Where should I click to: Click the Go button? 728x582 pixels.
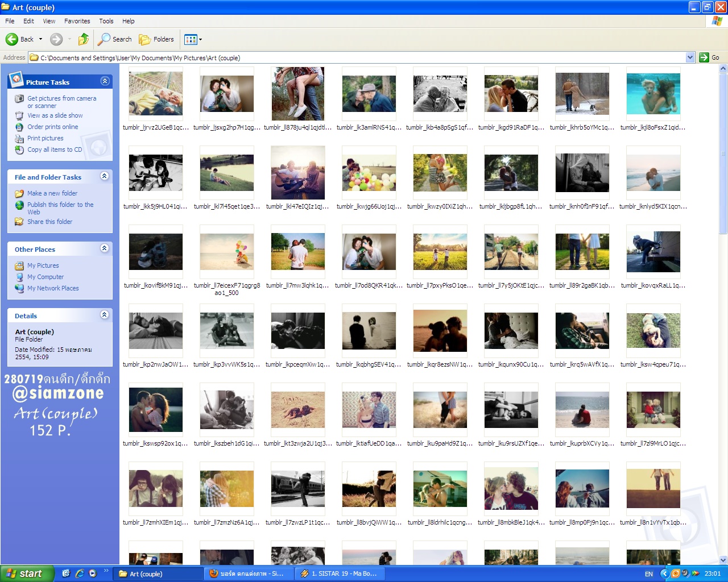pyautogui.click(x=709, y=57)
